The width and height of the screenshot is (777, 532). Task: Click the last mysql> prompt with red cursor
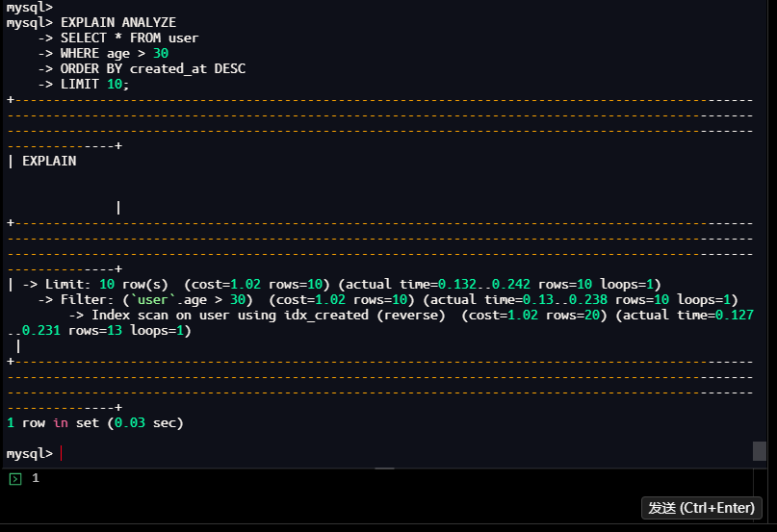[x=35, y=453]
